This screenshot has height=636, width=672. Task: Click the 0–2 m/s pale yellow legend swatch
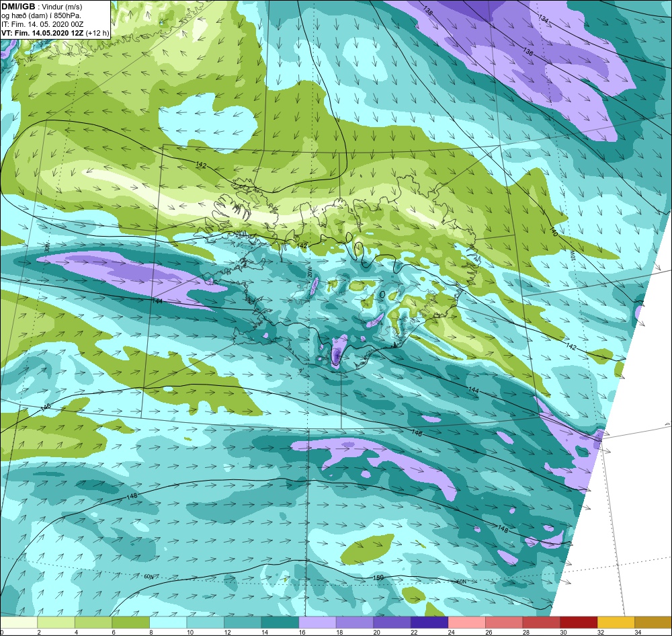click(19, 622)
